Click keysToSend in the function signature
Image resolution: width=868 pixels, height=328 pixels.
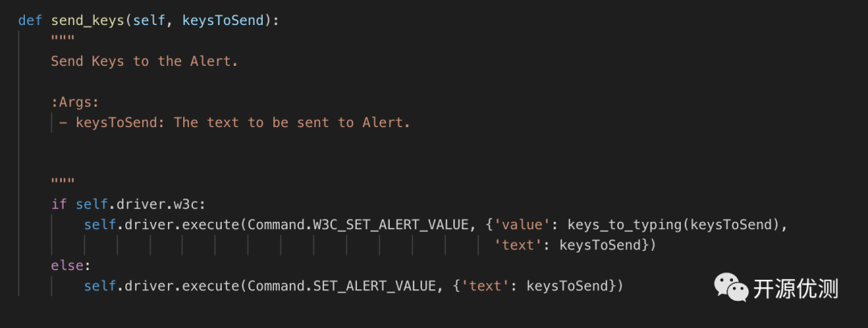click(223, 20)
